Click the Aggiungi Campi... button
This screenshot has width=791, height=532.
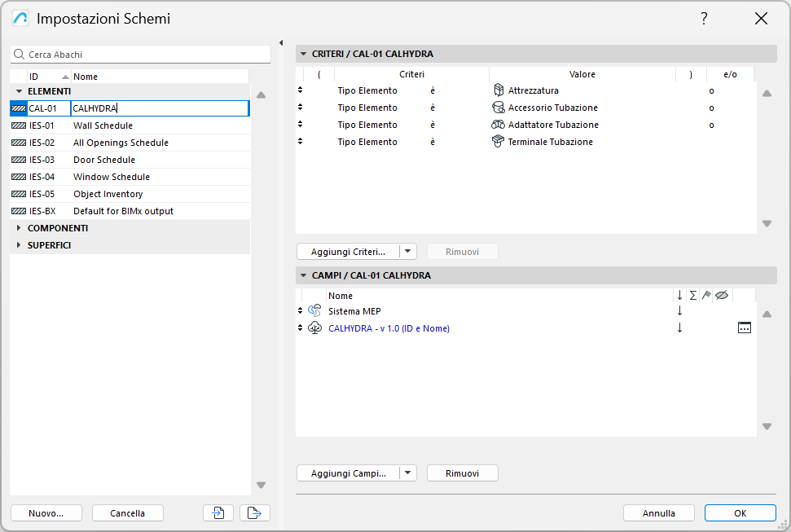pos(348,473)
